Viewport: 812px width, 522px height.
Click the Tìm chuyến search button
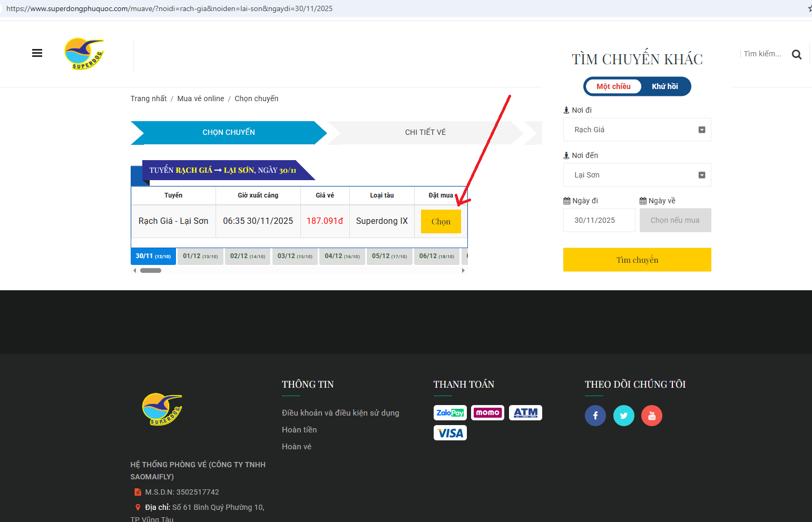pos(637,260)
